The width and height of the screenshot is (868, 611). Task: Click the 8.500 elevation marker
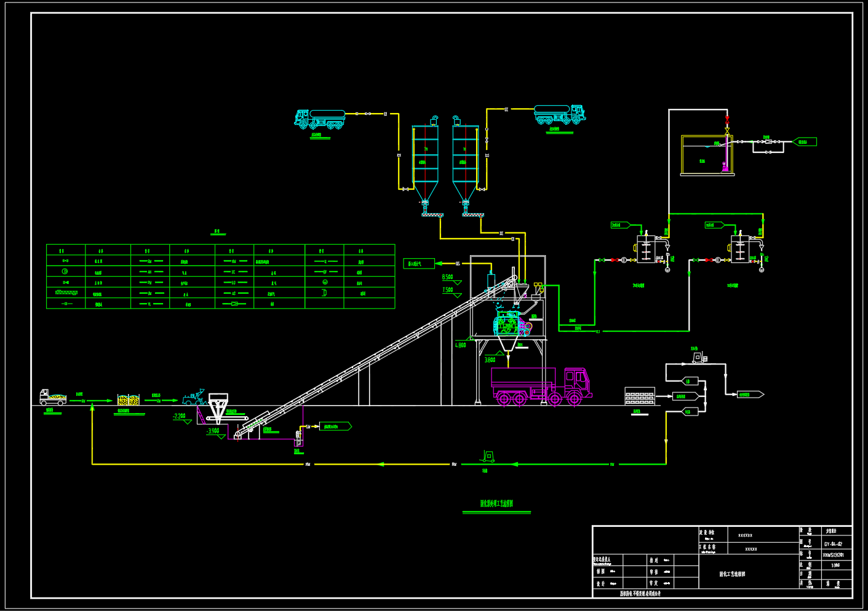coord(451,279)
